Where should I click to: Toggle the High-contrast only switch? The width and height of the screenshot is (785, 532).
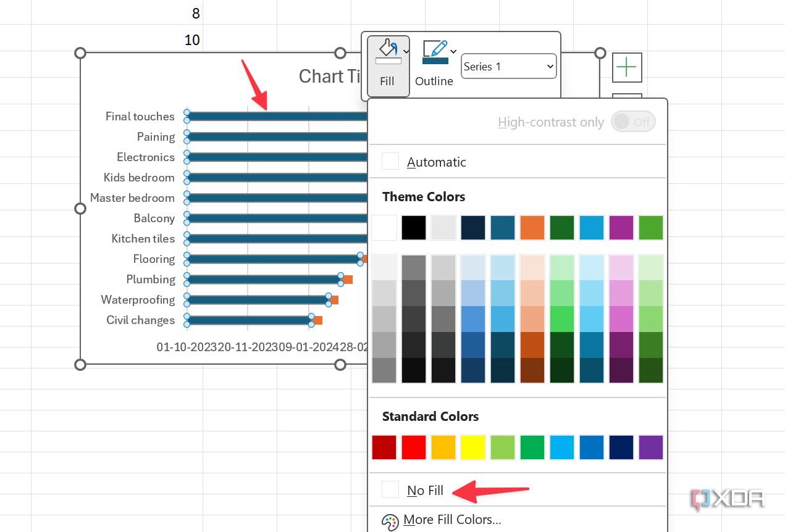(x=633, y=122)
